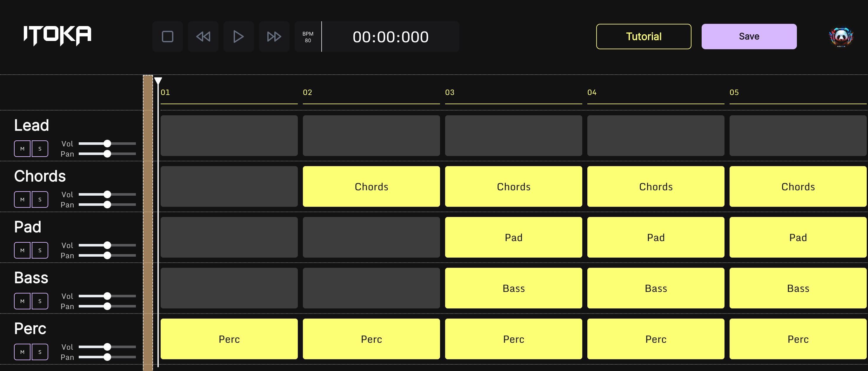Open the Tutorial
This screenshot has width=868, height=371.
(643, 37)
